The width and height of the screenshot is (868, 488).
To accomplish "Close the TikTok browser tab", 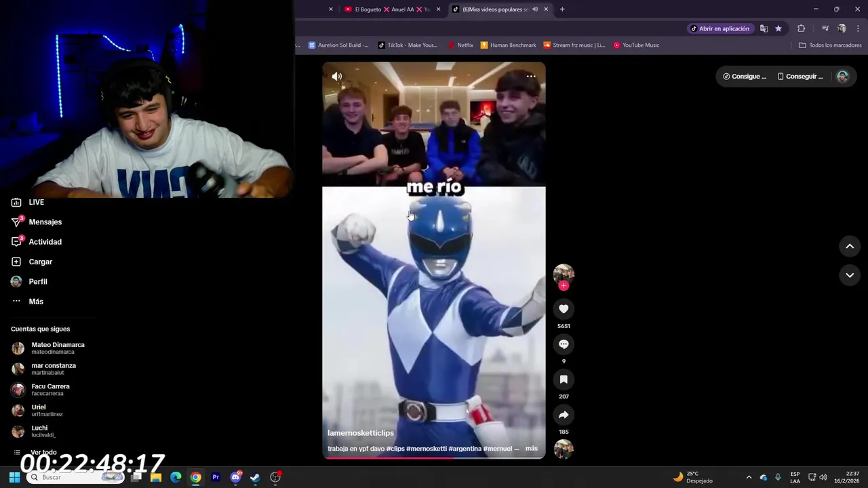I will pyautogui.click(x=546, y=9).
